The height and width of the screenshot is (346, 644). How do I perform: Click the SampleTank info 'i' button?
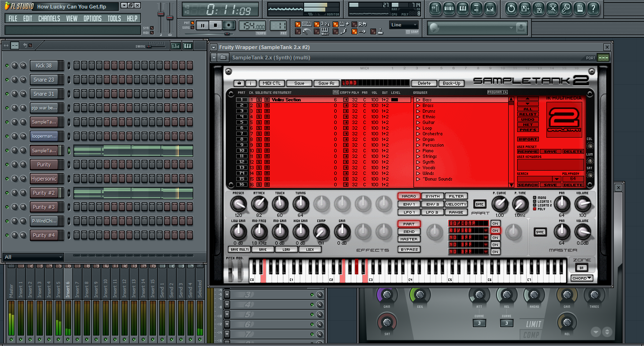(250, 83)
